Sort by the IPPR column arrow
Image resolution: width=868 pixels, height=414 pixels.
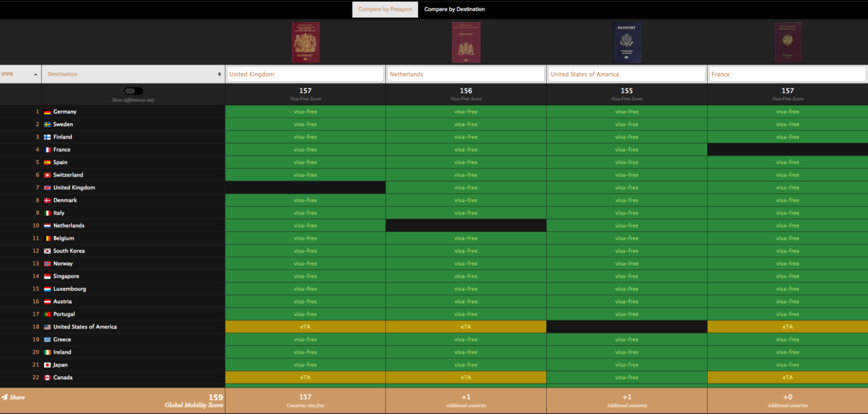click(36, 74)
